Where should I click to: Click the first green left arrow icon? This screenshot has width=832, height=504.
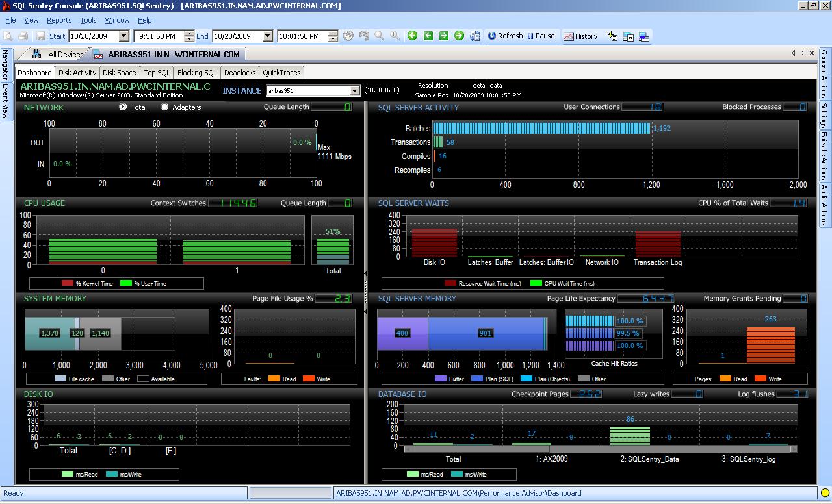[x=412, y=36]
